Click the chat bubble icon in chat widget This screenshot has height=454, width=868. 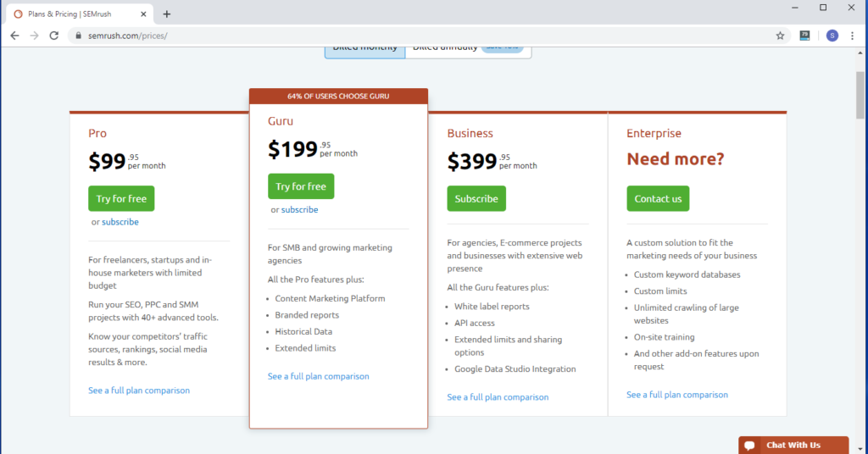point(750,446)
